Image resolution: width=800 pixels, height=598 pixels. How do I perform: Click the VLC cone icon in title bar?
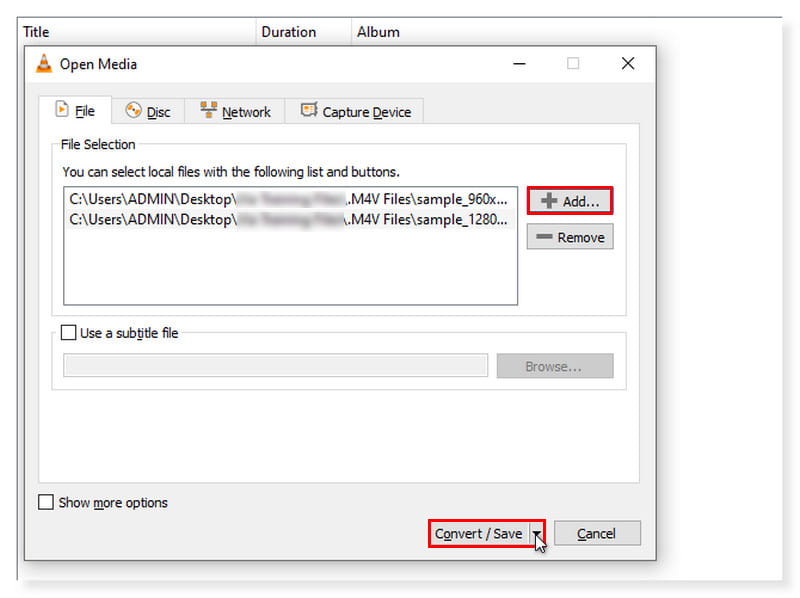(x=44, y=64)
